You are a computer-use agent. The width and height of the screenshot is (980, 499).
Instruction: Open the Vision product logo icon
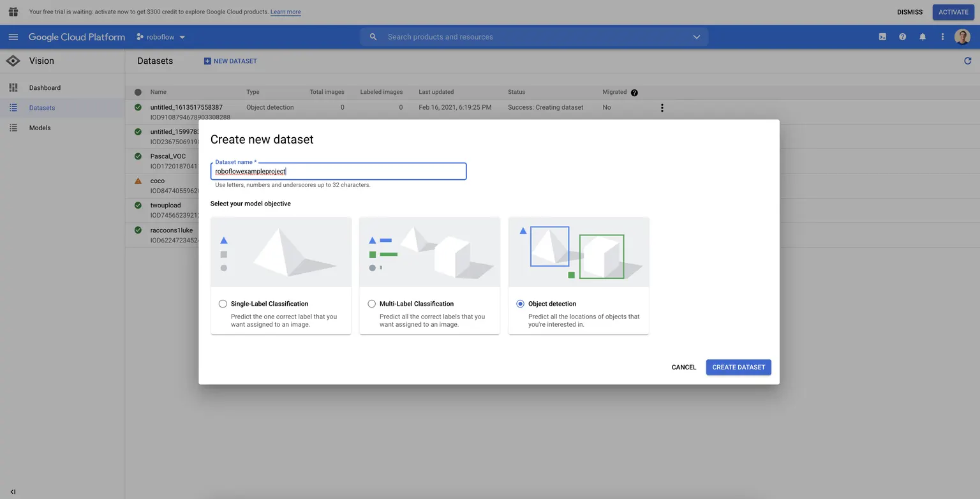(13, 61)
